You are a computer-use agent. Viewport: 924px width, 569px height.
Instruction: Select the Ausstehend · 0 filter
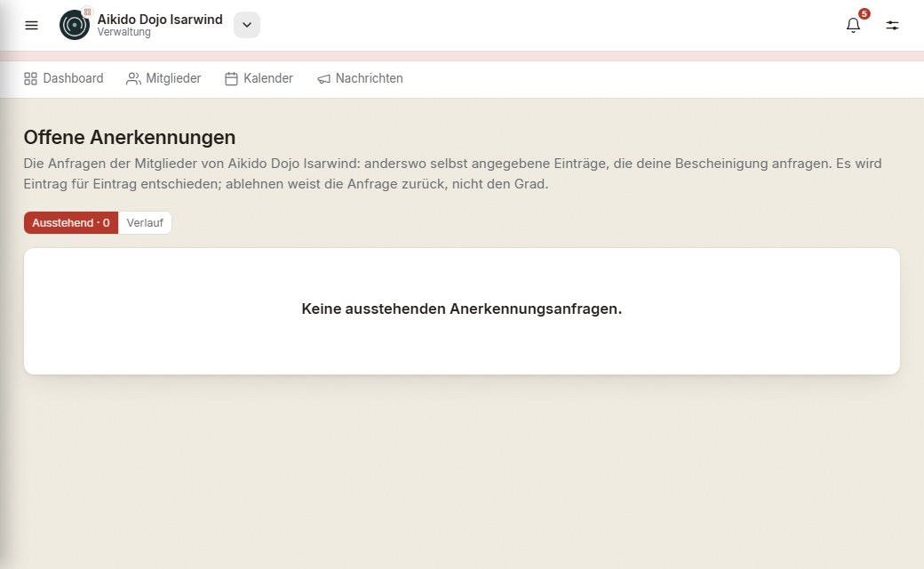point(71,223)
